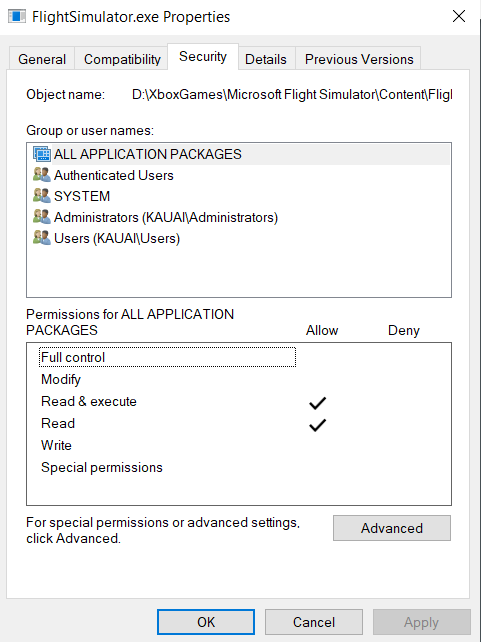Confirm with the OK button

click(206, 622)
